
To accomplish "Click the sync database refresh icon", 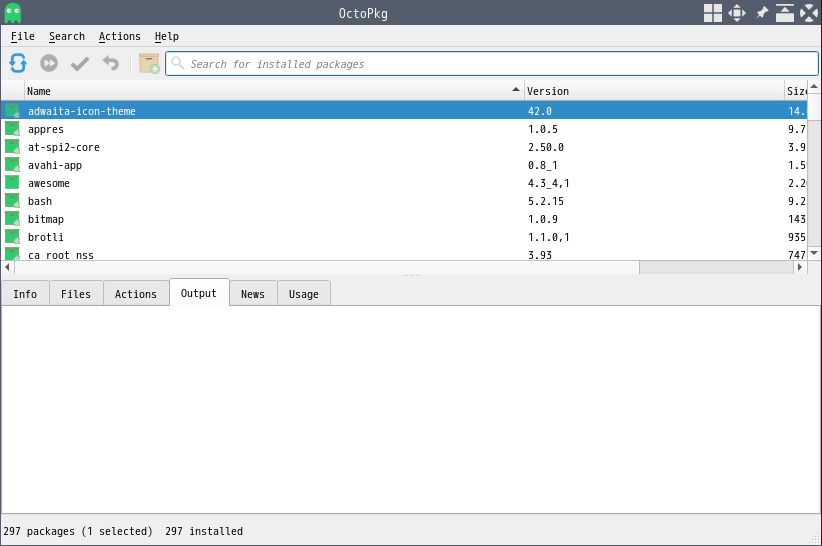I will (18, 63).
